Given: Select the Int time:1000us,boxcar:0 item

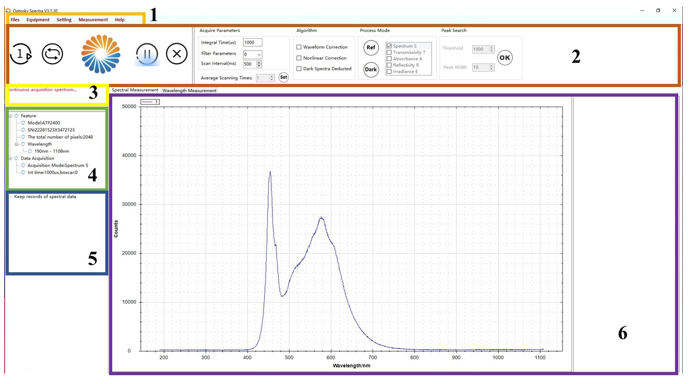Looking at the screenshot, I should (53, 172).
